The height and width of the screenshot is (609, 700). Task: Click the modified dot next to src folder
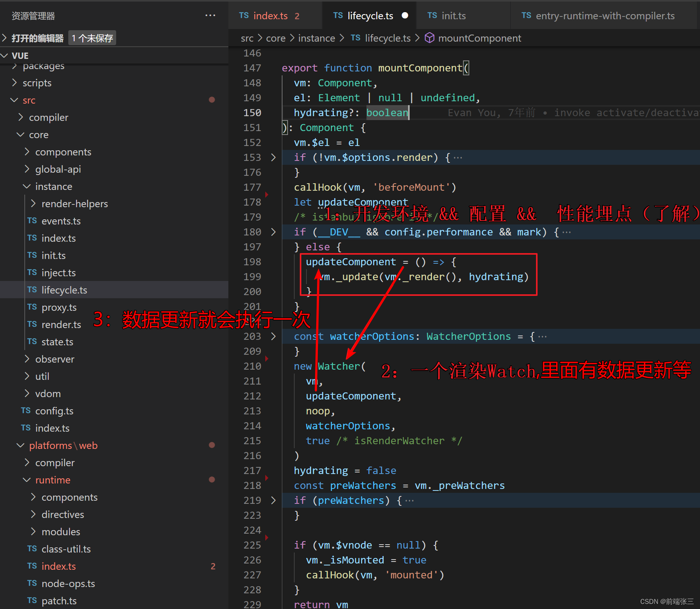click(212, 100)
